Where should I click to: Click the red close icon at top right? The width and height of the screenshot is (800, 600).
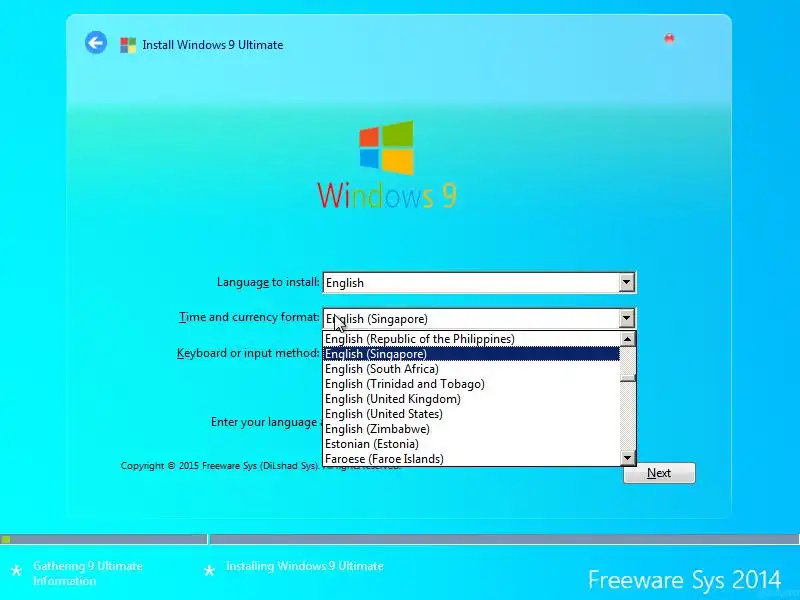click(669, 38)
